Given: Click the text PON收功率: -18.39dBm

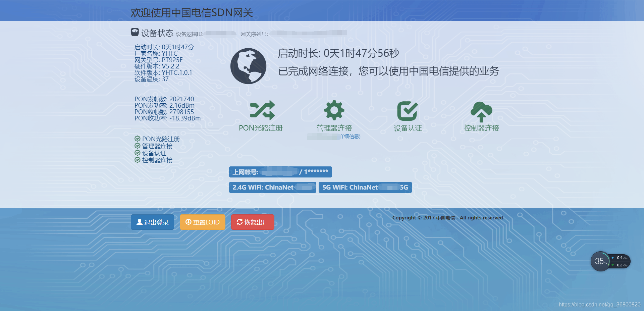Looking at the screenshot, I should tap(168, 118).
